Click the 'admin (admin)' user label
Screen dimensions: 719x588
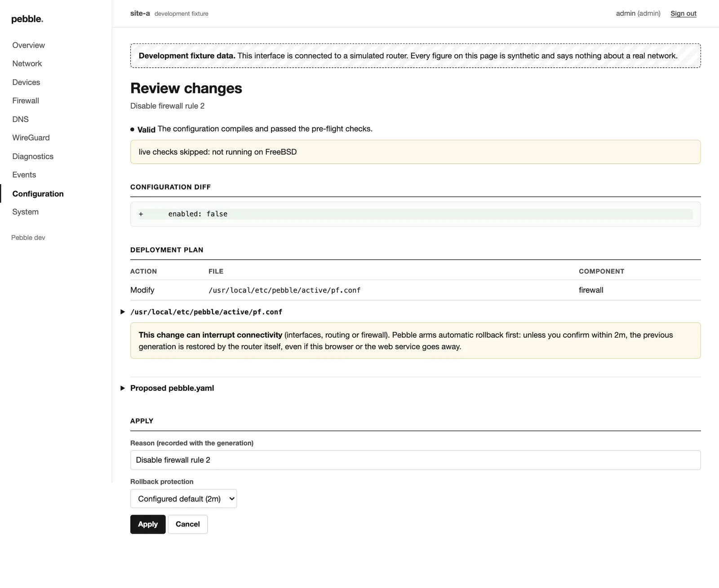[638, 13]
